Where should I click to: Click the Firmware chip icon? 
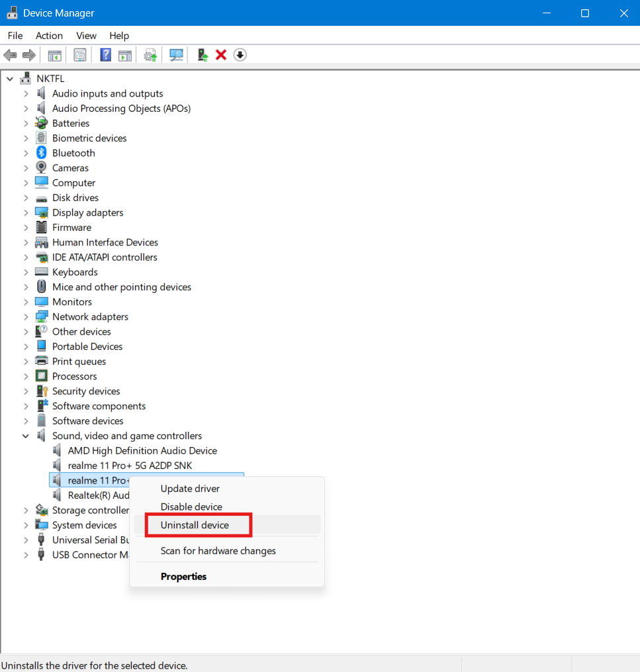[41, 227]
